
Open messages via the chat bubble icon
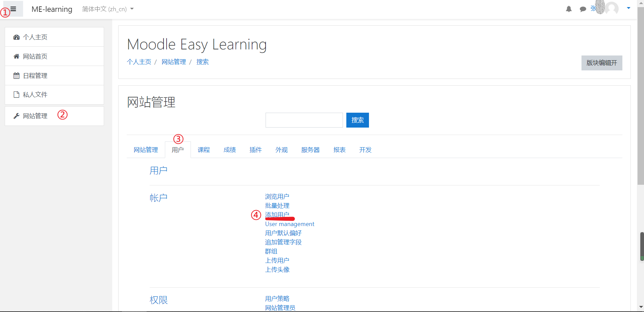coord(582,9)
